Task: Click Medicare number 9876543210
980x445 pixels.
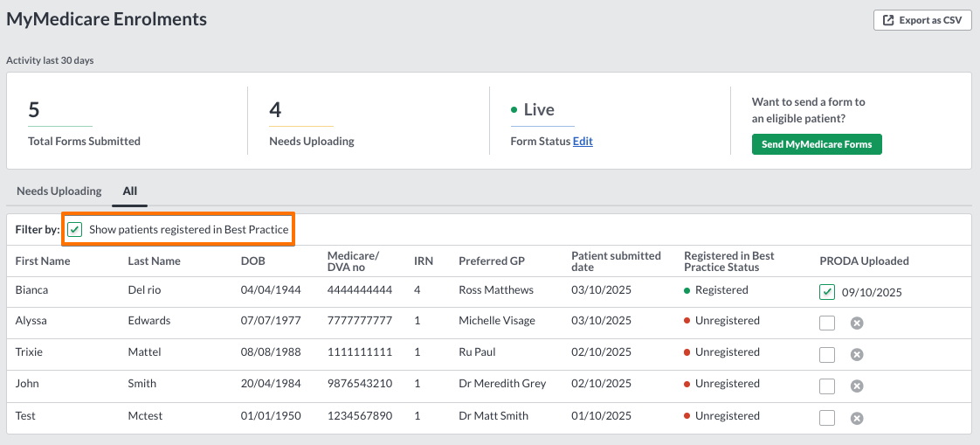Action: (359, 383)
